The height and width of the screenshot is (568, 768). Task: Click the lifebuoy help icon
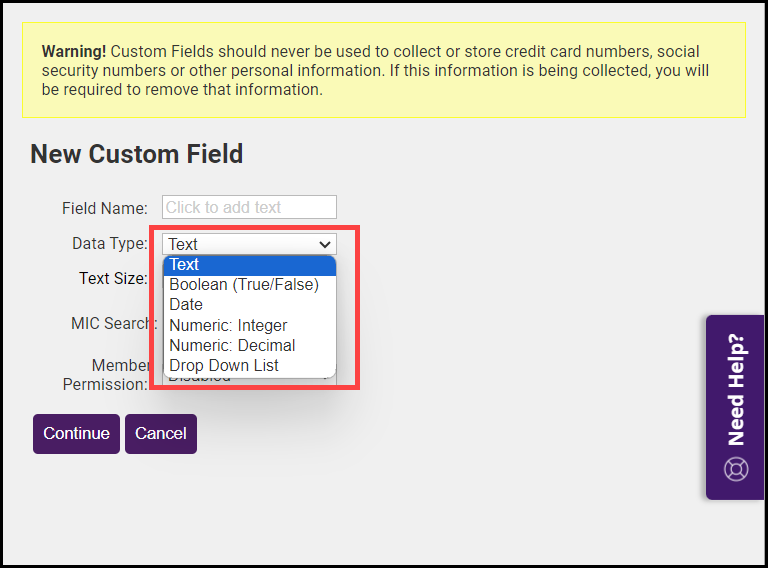[736, 469]
